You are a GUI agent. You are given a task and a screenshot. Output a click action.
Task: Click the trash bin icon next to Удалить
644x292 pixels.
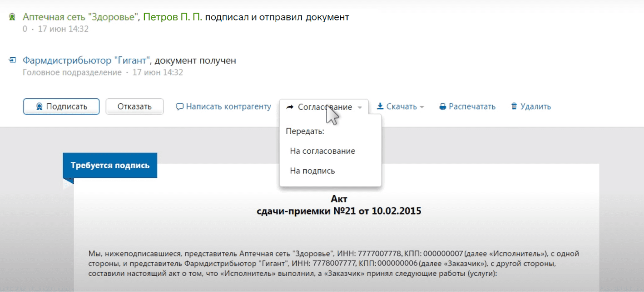pos(514,107)
